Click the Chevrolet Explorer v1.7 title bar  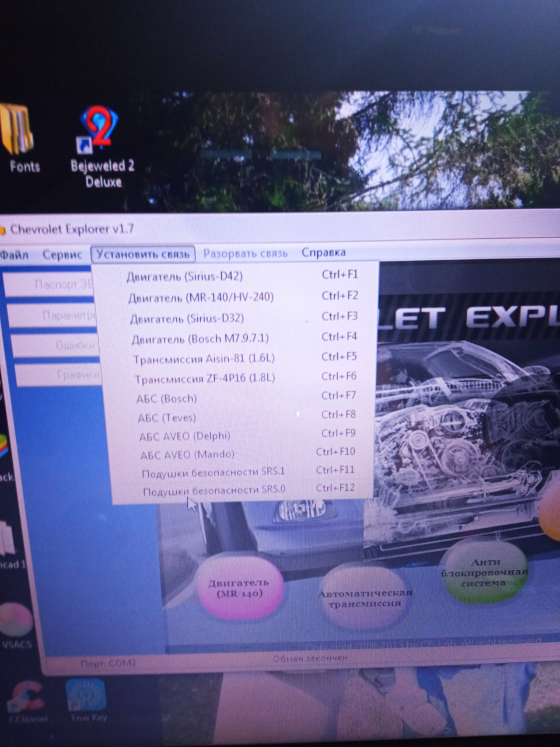coord(280,228)
